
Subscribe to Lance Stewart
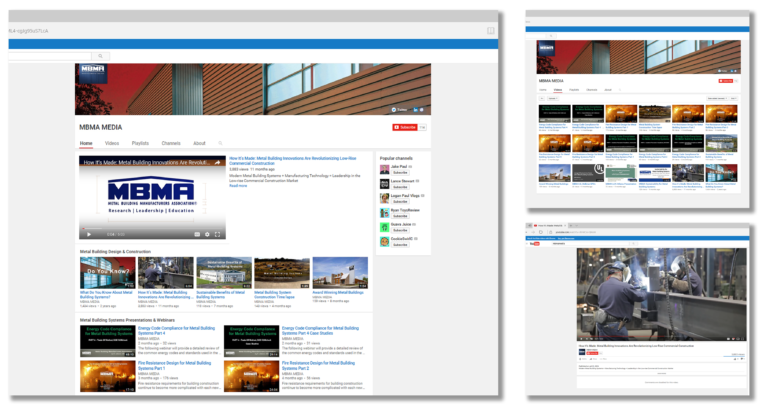400,187
